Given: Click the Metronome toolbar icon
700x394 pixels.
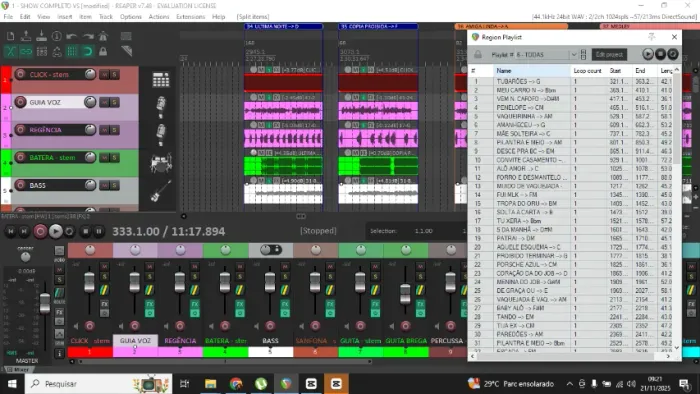Looking at the screenshot, I should [103, 36].
